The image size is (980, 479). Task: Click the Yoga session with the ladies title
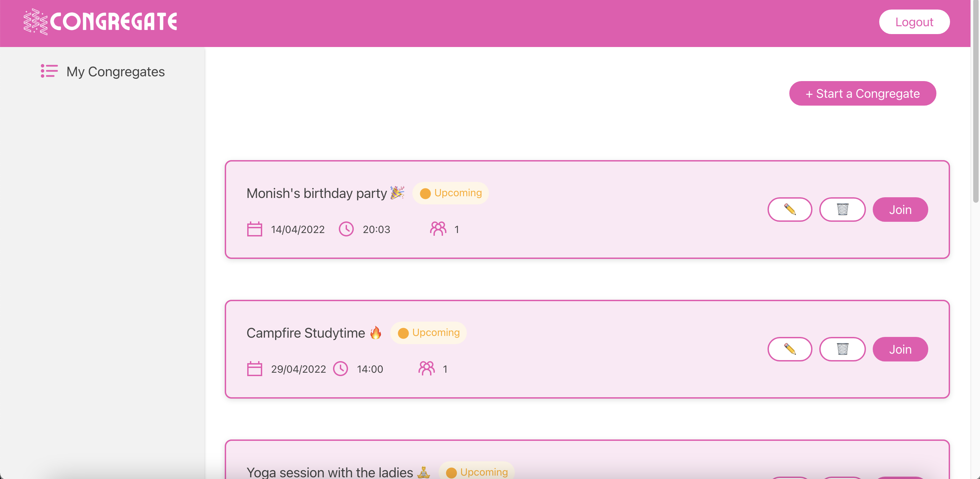(x=330, y=472)
